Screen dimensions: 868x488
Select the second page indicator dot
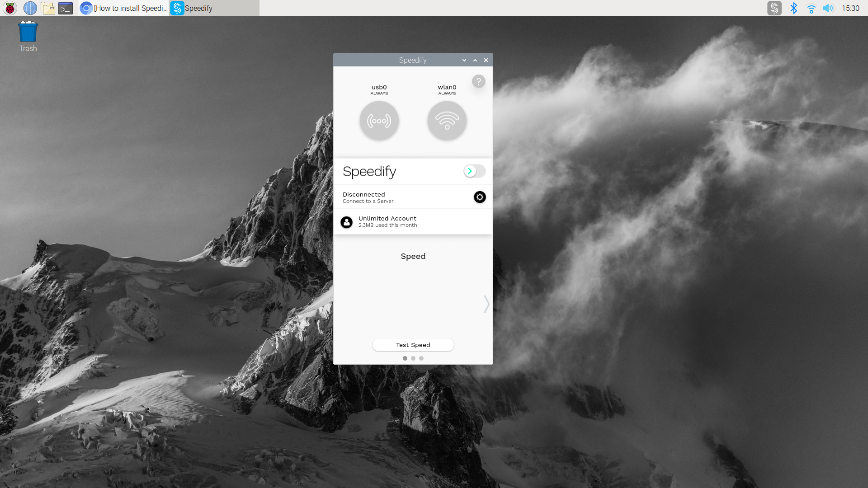(x=413, y=358)
